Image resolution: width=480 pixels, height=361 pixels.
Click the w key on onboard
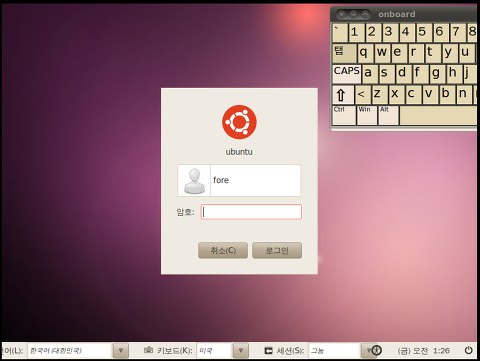coord(382,54)
